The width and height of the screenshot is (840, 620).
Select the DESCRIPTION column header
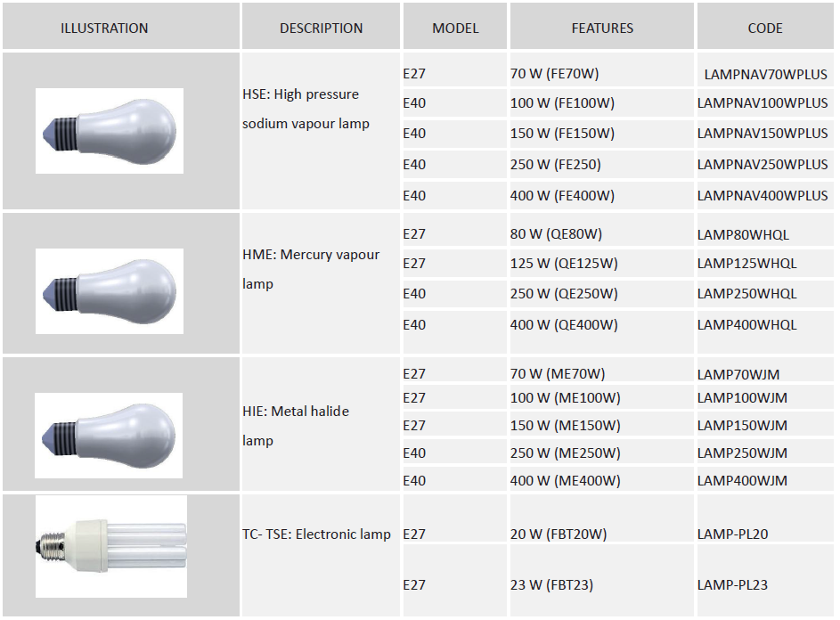321,29
